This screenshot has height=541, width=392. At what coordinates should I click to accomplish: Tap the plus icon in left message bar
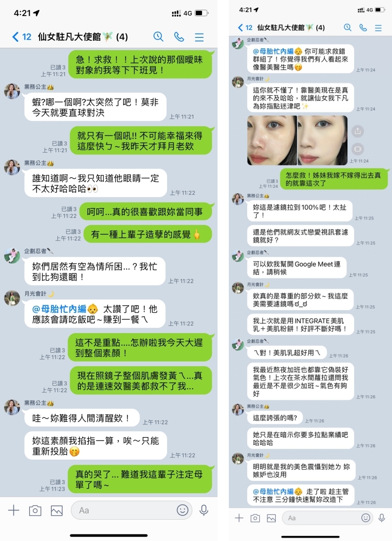(14, 511)
